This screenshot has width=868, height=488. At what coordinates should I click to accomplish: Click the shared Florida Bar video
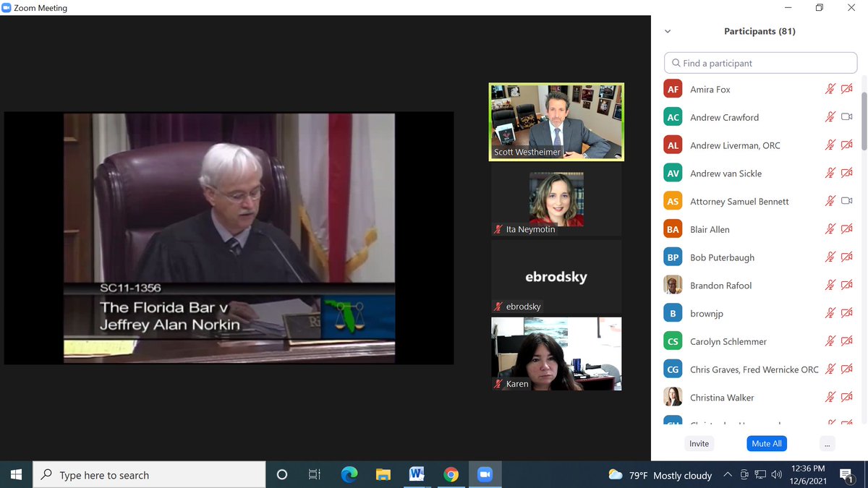(x=229, y=238)
